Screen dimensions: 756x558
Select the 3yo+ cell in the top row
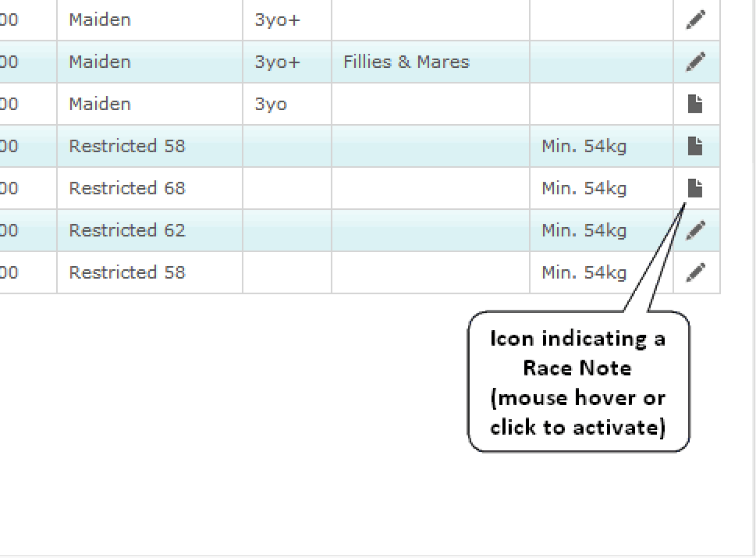click(x=277, y=20)
